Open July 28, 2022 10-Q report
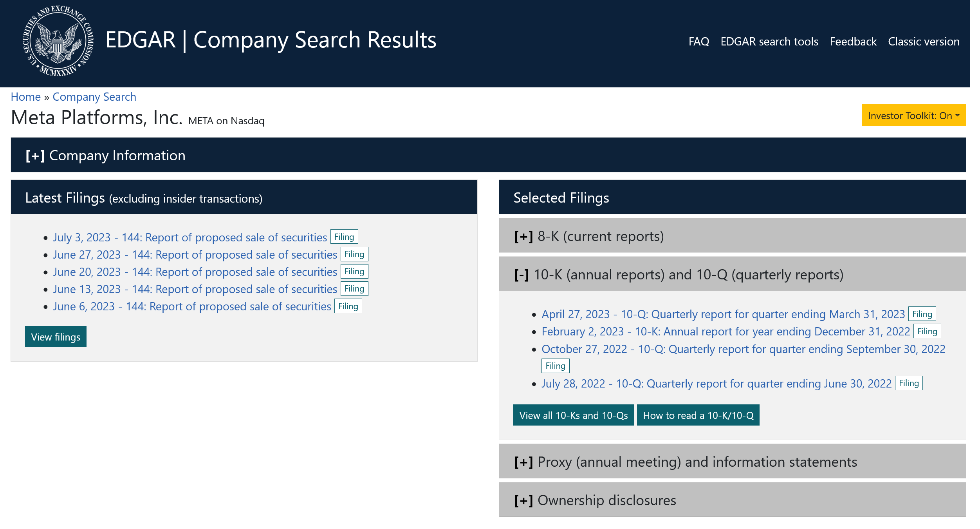The height and width of the screenshot is (529, 980). tap(717, 384)
